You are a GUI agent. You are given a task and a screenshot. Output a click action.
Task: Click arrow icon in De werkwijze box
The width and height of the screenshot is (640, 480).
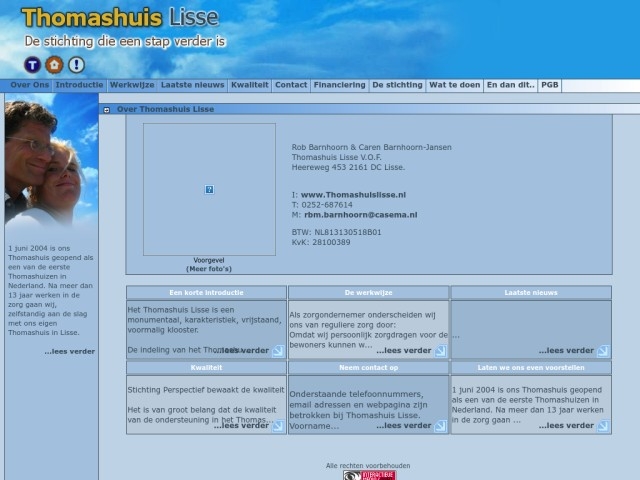[x=440, y=351]
